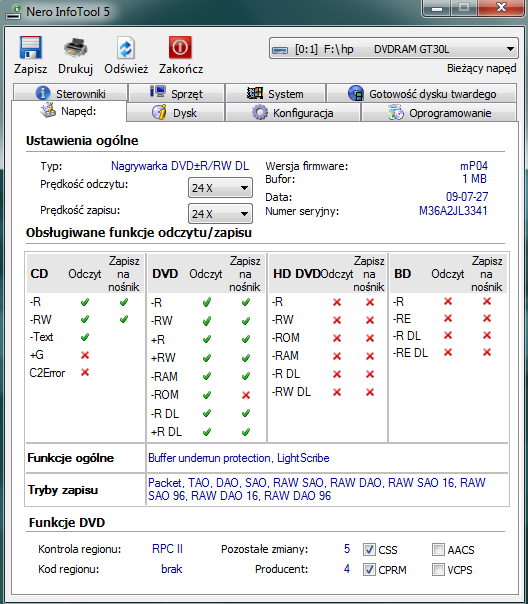Switch to the Sprzęt tab
Viewport: 528px width, 604px height.
click(x=176, y=93)
